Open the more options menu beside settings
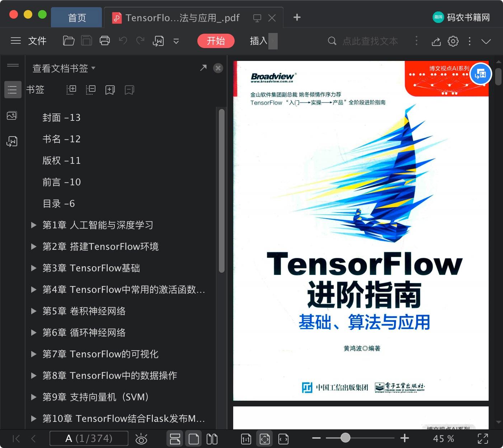The height and width of the screenshot is (448, 503). click(470, 41)
